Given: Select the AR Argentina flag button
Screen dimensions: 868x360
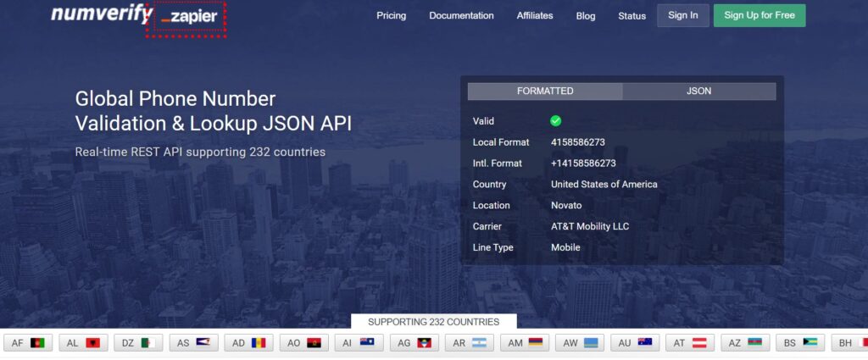Looking at the screenshot, I should coord(469,343).
